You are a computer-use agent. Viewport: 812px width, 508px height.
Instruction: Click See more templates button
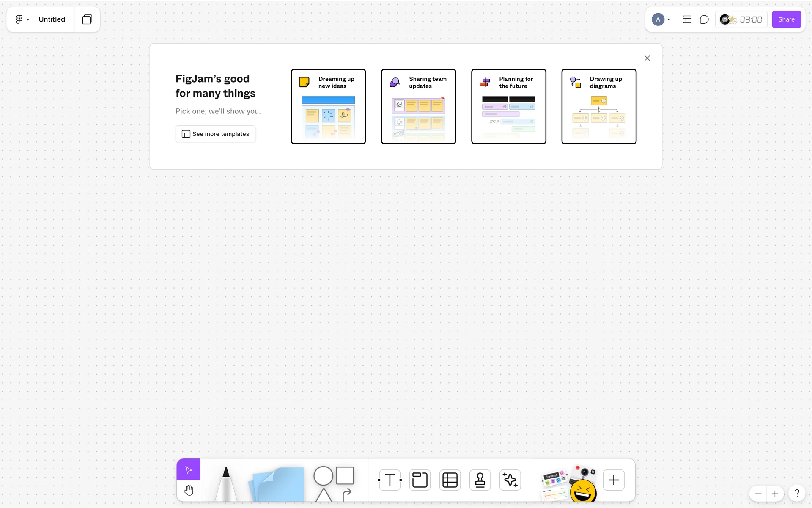click(x=215, y=134)
